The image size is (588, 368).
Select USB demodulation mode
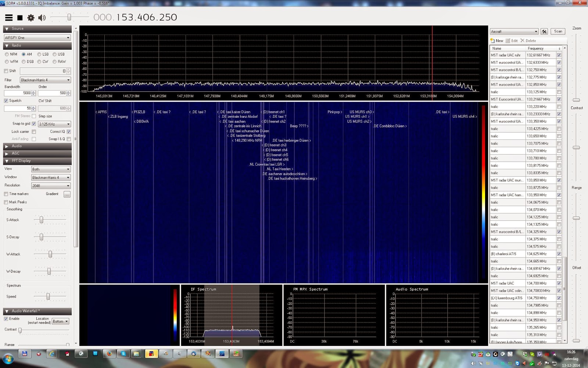pyautogui.click(x=58, y=54)
